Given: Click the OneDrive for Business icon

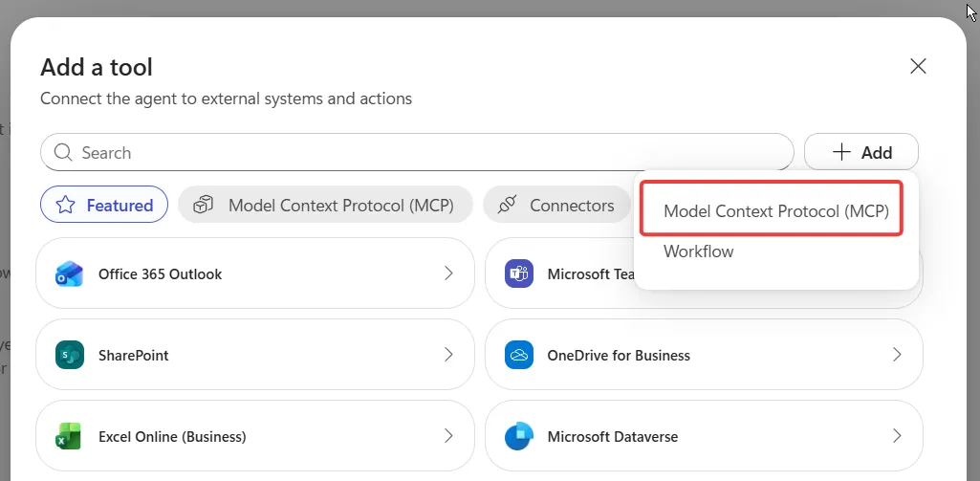Looking at the screenshot, I should tap(519, 355).
